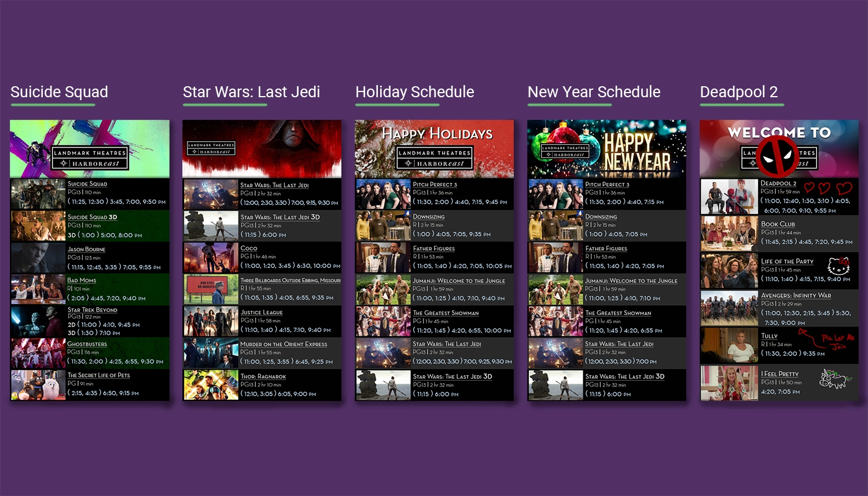Select Greatest Showman thumbnail in New Year Schedule
The height and width of the screenshot is (496, 868).
(x=556, y=321)
